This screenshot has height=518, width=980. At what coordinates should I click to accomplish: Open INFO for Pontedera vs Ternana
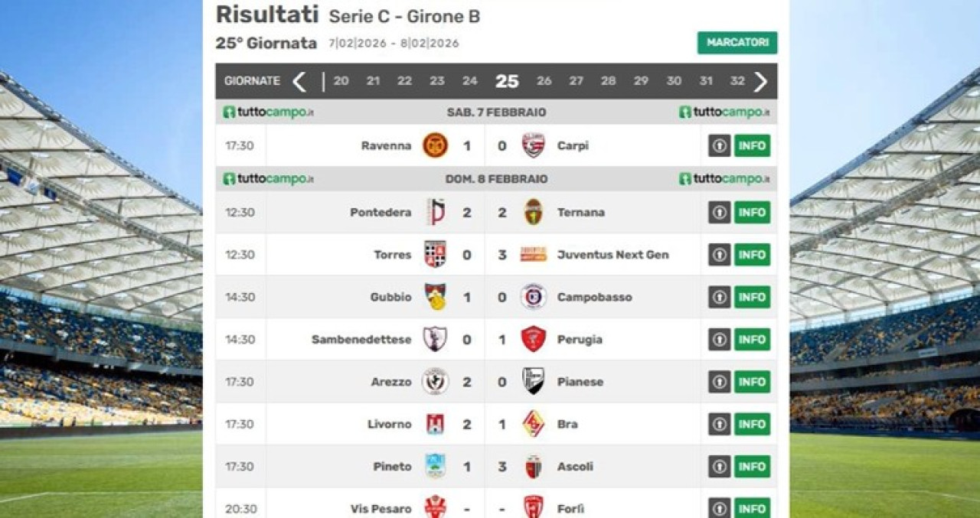pyautogui.click(x=752, y=212)
